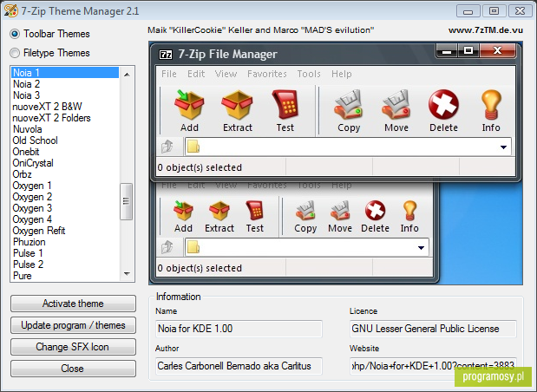The height and width of the screenshot is (392, 537).
Task: Select the Pure theme
Action: [x=65, y=276]
